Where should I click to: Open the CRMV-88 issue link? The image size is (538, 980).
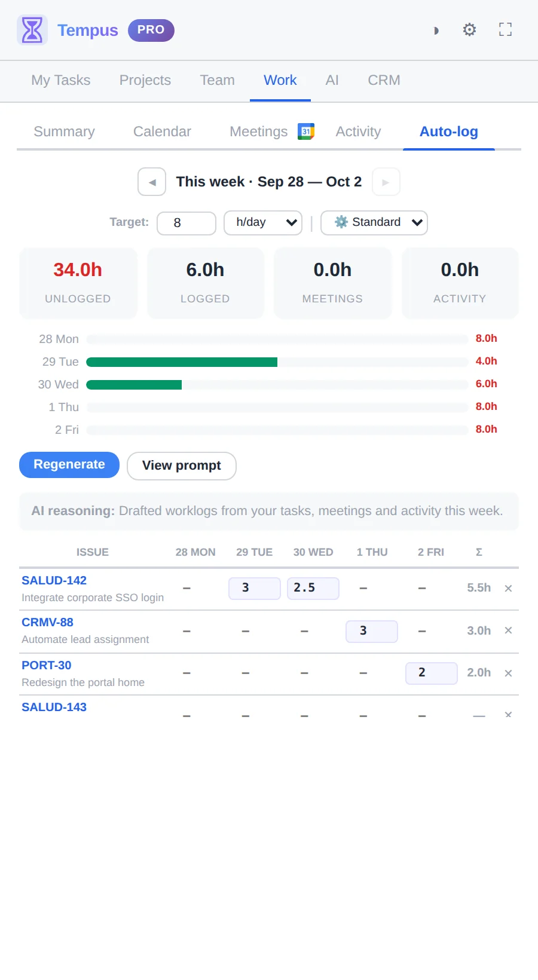pos(47,622)
